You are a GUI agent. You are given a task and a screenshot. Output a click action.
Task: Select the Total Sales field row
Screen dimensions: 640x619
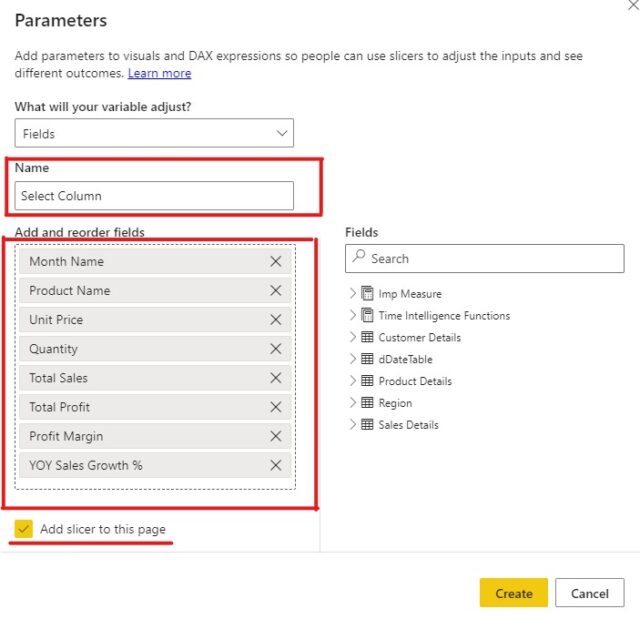[x=155, y=378]
